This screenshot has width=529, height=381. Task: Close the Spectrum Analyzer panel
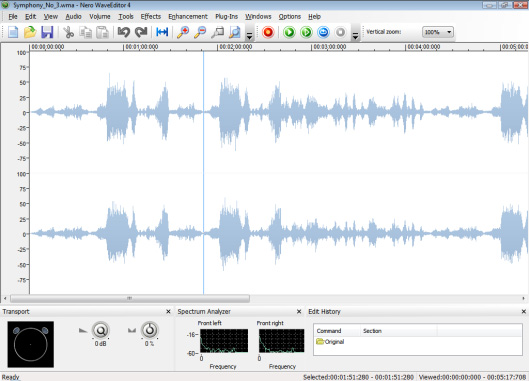[299, 311]
